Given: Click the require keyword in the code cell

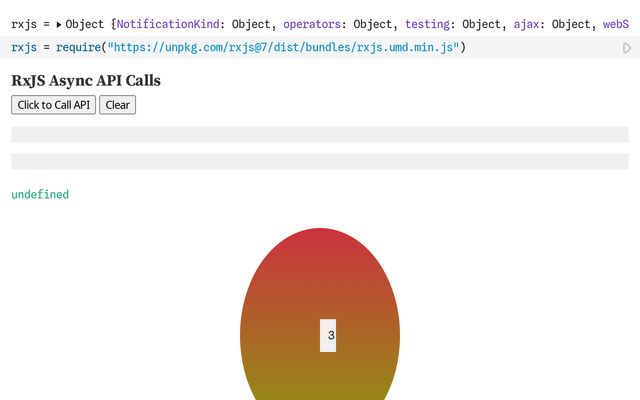Looking at the screenshot, I should 80,48.
